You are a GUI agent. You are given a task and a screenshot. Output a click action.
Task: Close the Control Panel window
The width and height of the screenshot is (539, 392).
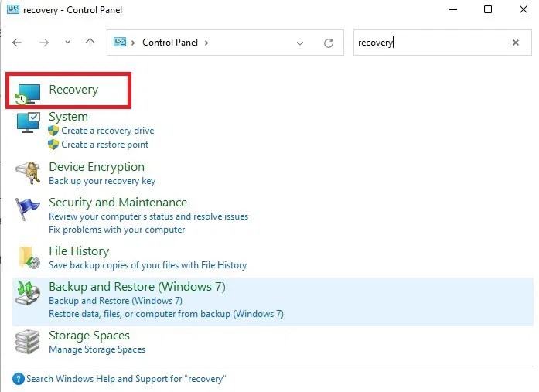pos(524,9)
